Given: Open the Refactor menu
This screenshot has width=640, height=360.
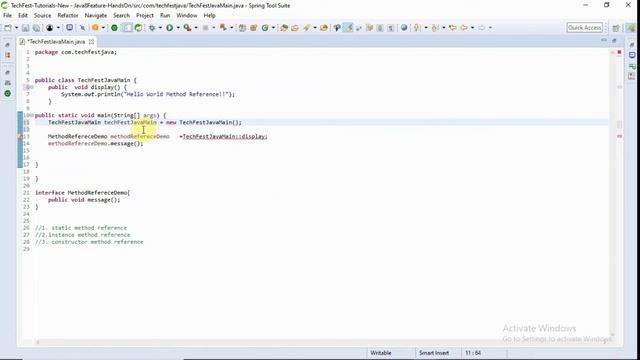Looking at the screenshot, I should [x=68, y=16].
